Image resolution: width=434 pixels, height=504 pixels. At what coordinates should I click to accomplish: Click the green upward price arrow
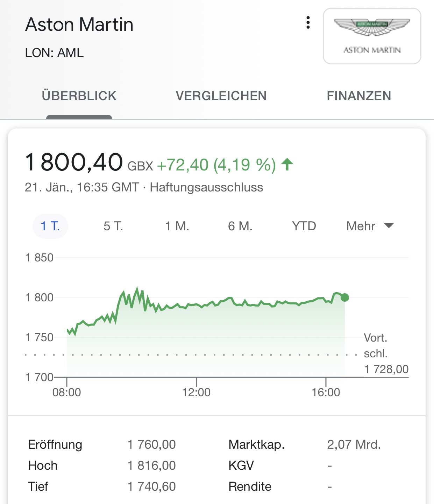coord(287,164)
